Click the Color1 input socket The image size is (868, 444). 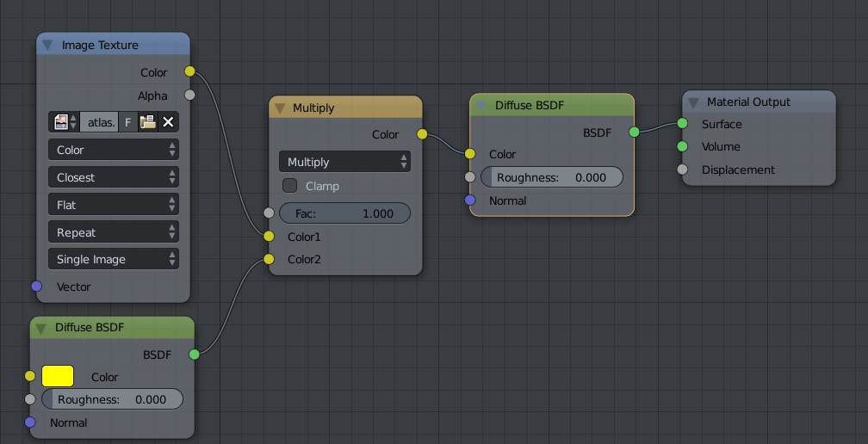269,236
